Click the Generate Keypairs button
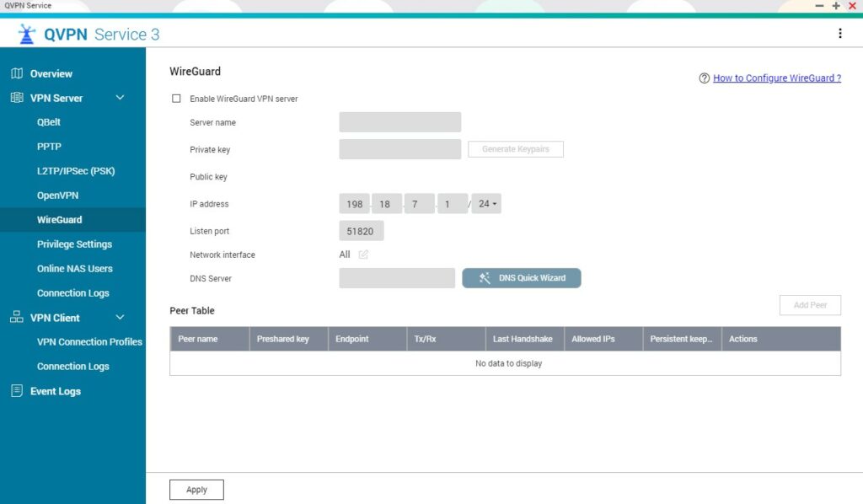This screenshot has width=863, height=504. (516, 149)
